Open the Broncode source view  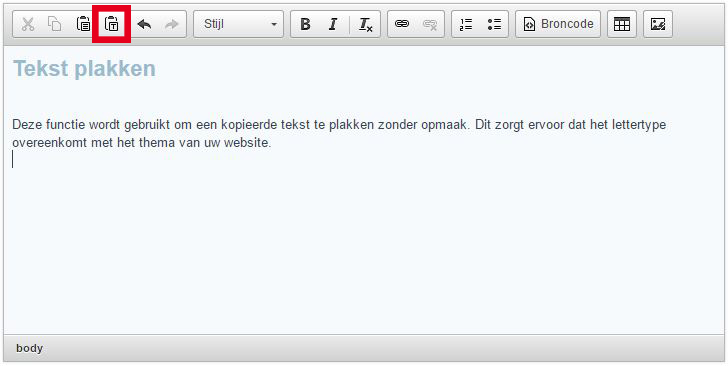click(558, 24)
